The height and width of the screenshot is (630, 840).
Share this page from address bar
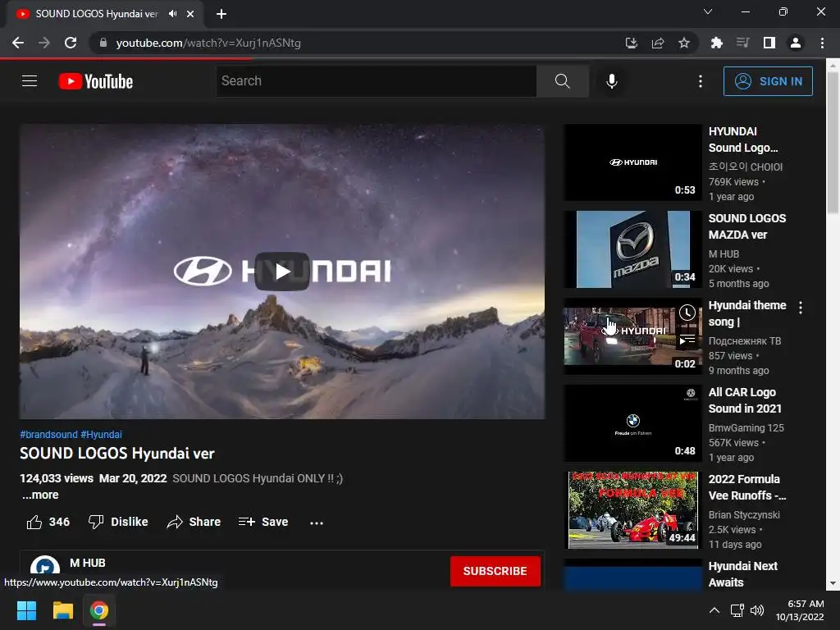658,43
